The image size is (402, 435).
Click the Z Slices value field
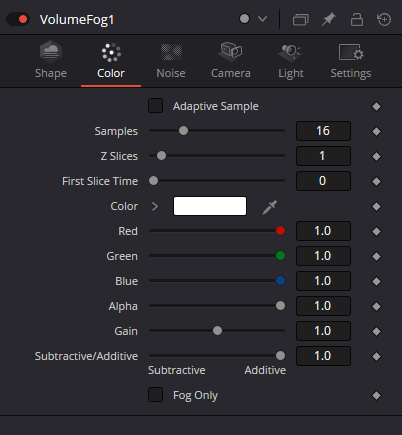(323, 156)
